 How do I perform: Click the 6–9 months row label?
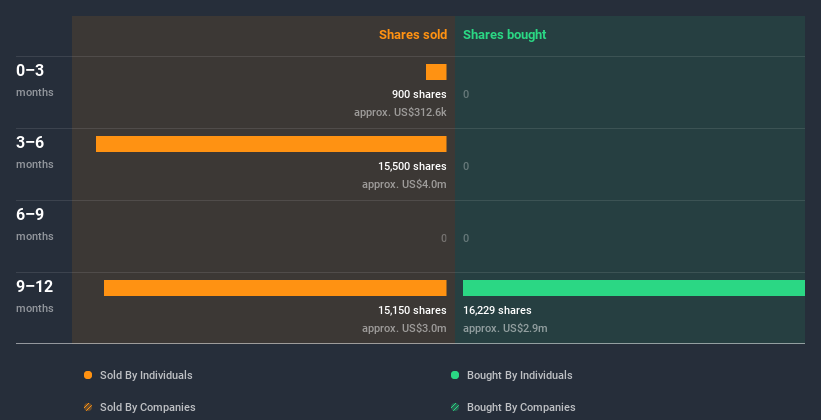pos(35,224)
